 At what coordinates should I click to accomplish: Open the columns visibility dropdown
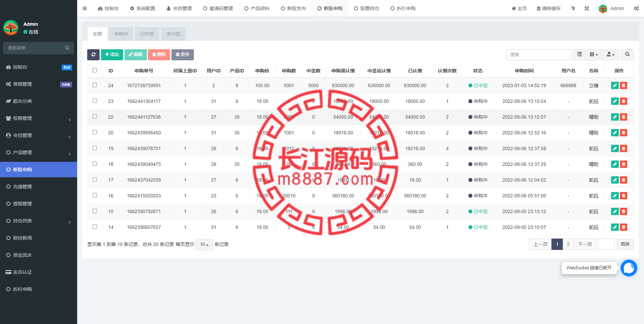(594, 55)
